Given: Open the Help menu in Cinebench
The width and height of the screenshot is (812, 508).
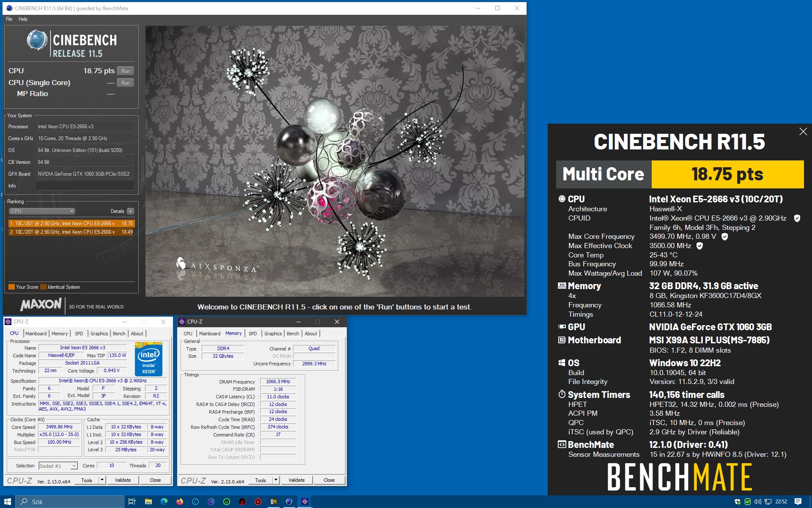Looking at the screenshot, I should [23, 19].
